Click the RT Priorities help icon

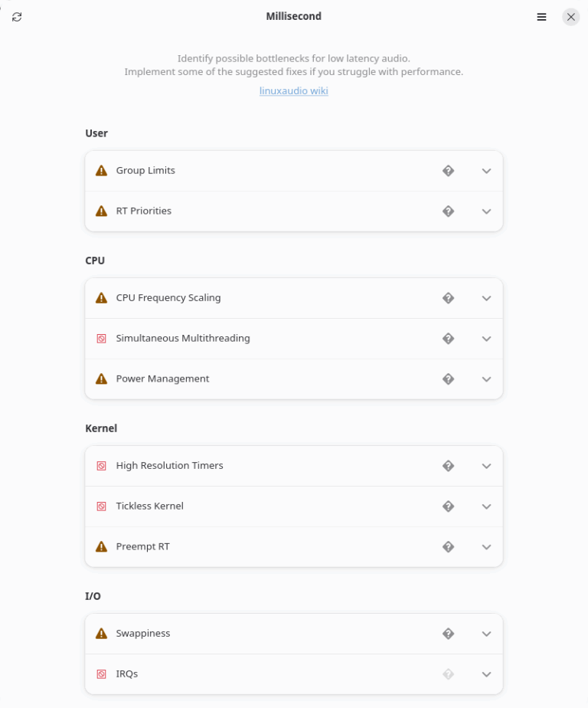(x=449, y=211)
